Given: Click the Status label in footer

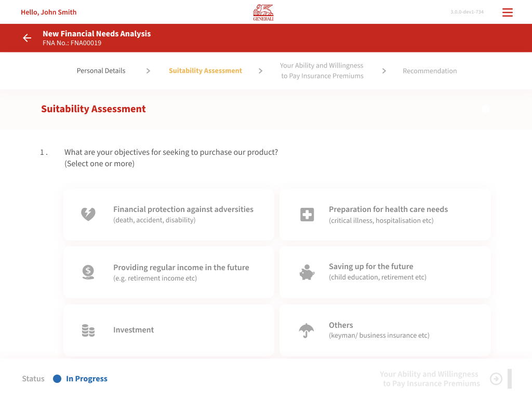Looking at the screenshot, I should 33,379.
